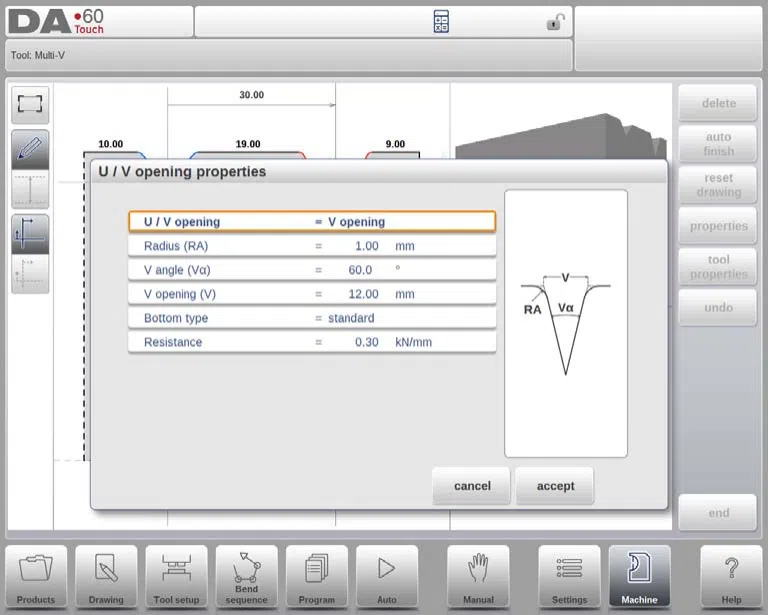Image resolution: width=768 pixels, height=615 pixels.
Task: Select the 10.00 dimension label
Action: pyautogui.click(x=111, y=144)
